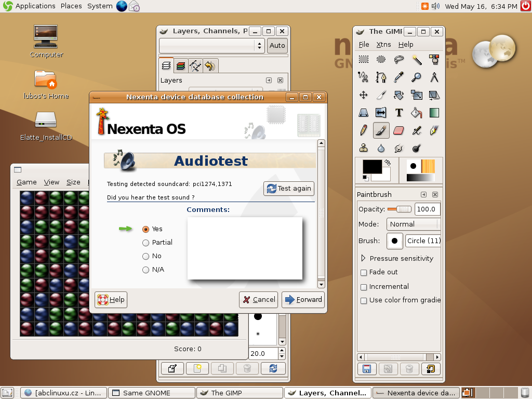This screenshot has width=532, height=399.
Task: Switch to Same GNOME in the taskbar
Action: [x=152, y=393]
